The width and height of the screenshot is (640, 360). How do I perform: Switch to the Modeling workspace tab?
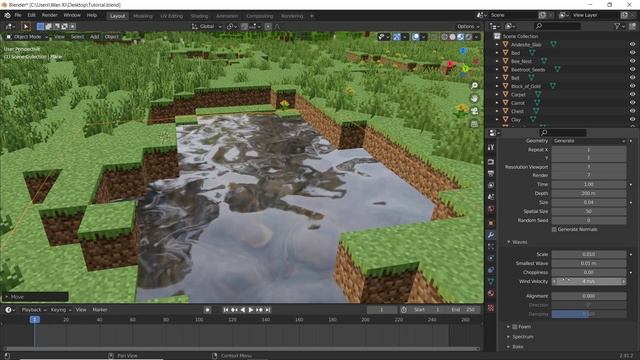142,16
